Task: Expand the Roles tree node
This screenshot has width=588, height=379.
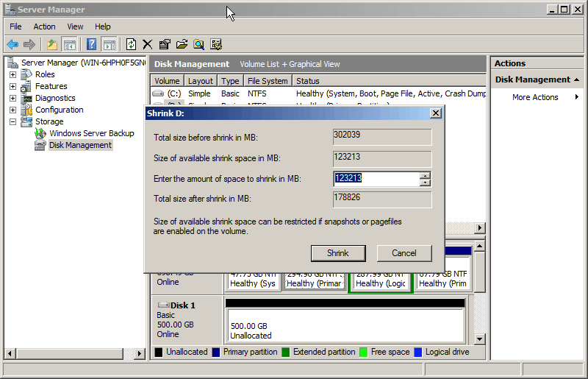Action: coord(12,74)
